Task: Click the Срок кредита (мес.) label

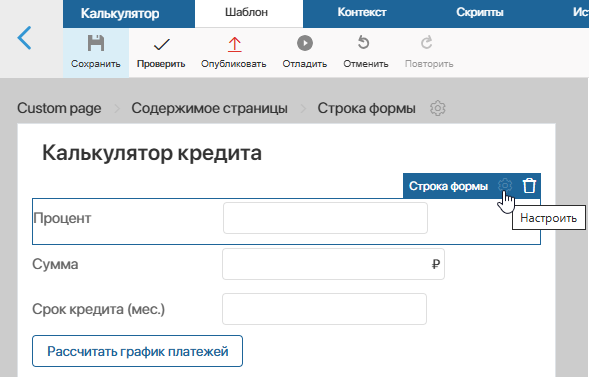Action: 98,309
